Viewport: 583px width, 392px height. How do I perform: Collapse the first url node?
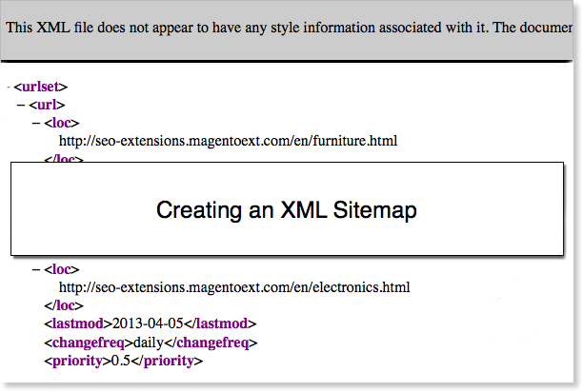21,106
